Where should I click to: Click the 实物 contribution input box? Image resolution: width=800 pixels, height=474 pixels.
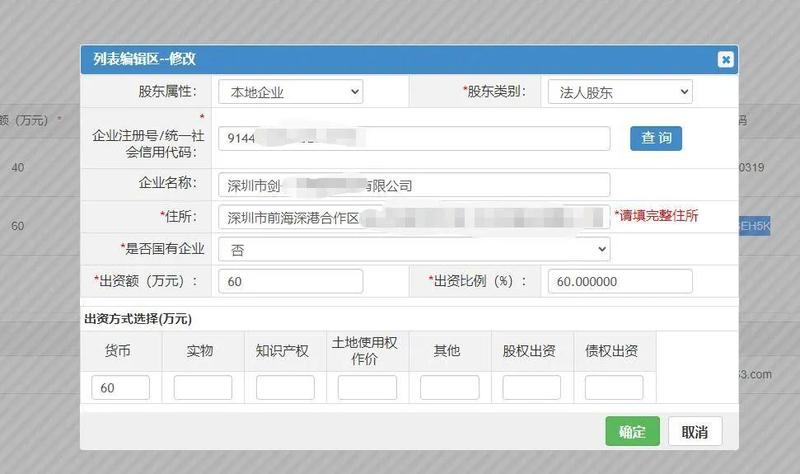pyautogui.click(x=203, y=387)
